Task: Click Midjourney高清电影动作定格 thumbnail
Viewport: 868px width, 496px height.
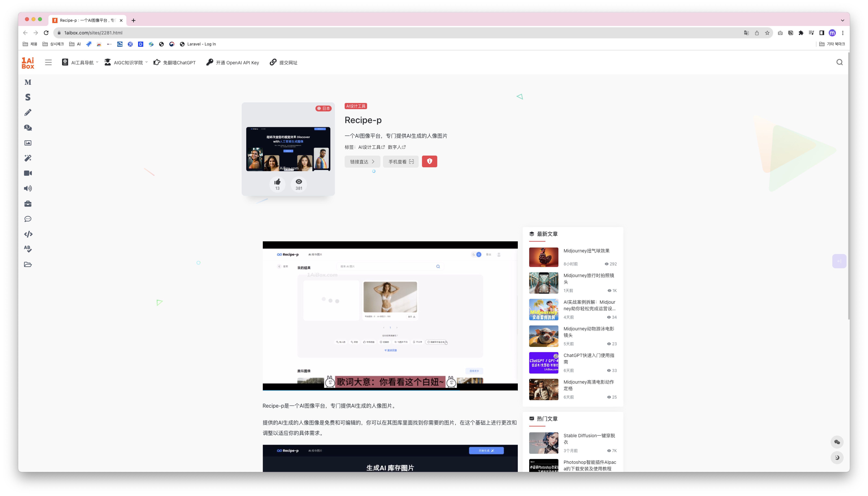Action: (x=543, y=389)
